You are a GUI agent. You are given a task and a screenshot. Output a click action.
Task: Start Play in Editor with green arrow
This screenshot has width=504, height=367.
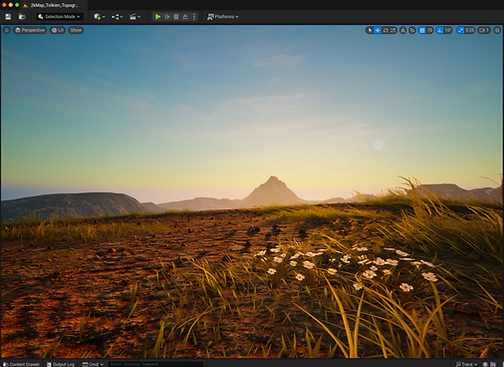[x=158, y=17]
